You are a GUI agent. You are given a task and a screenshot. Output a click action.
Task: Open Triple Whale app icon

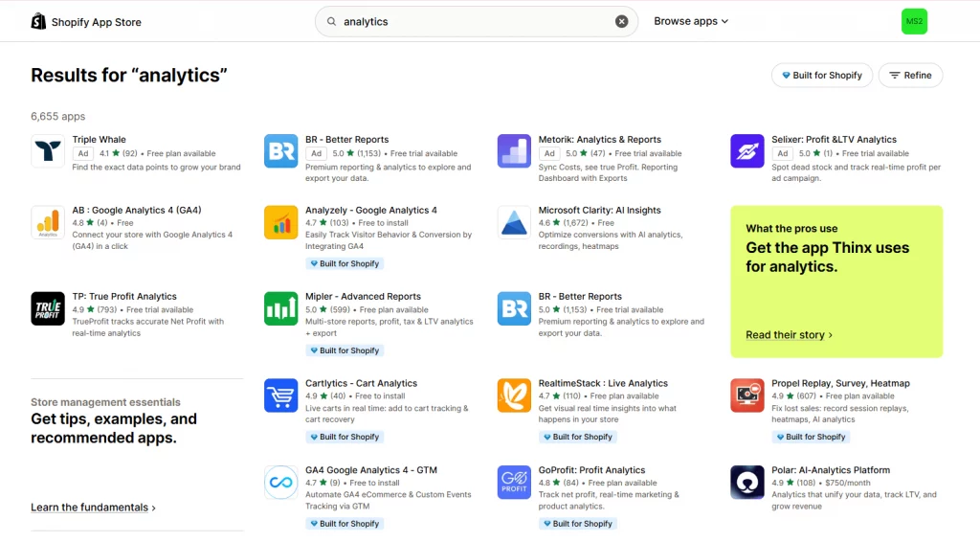pos(48,150)
